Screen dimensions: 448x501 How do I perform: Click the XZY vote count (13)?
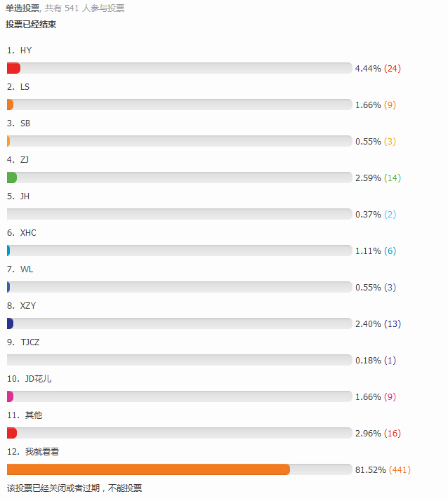[393, 323]
